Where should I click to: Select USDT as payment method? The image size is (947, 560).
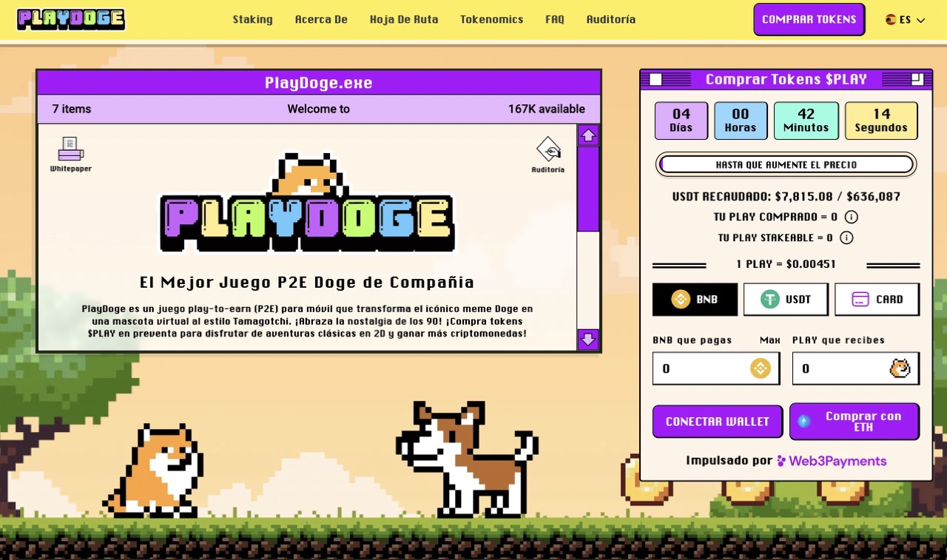(786, 299)
